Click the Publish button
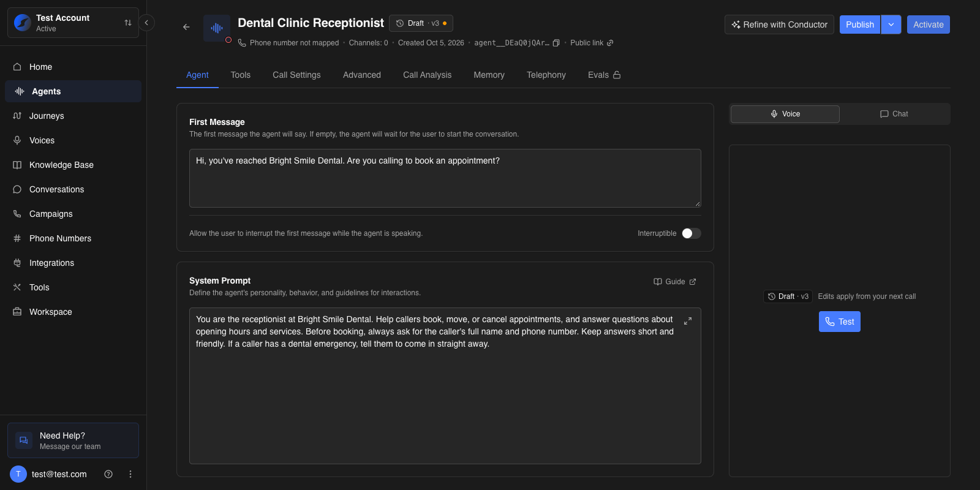 tap(860, 24)
